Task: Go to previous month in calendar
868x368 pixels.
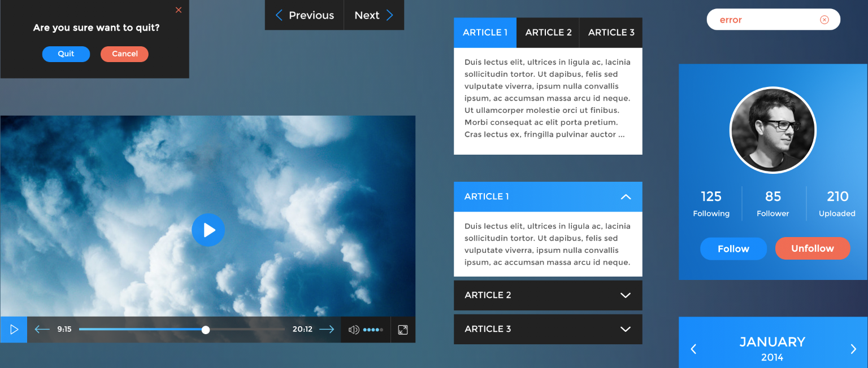Action: (693, 349)
